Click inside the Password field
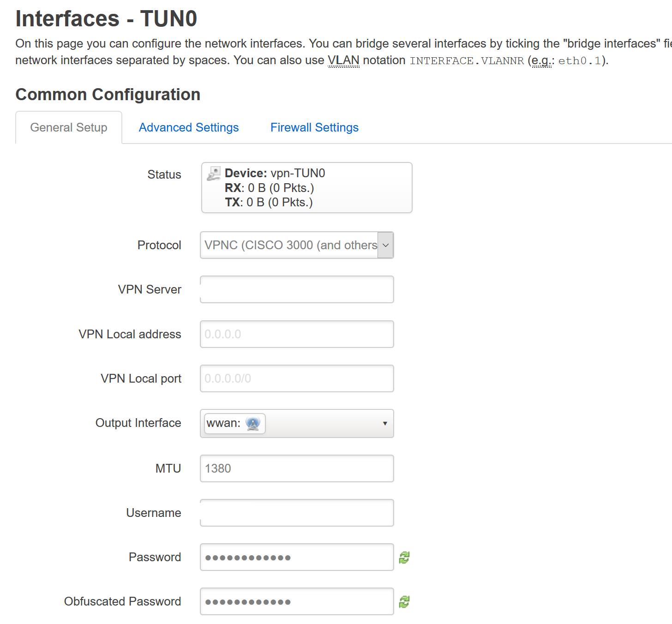 click(x=297, y=557)
